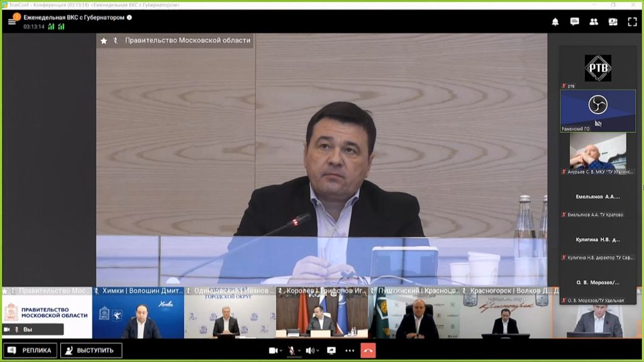
Task: Click the Правительство Московской области label text
Action: (187, 40)
